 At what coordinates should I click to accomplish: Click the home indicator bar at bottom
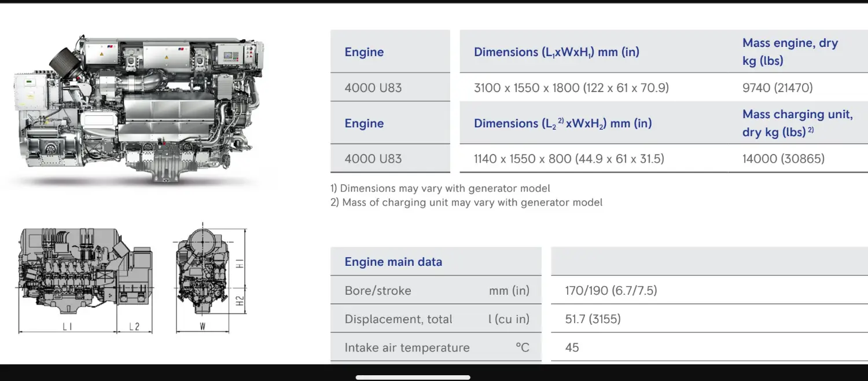point(413,378)
